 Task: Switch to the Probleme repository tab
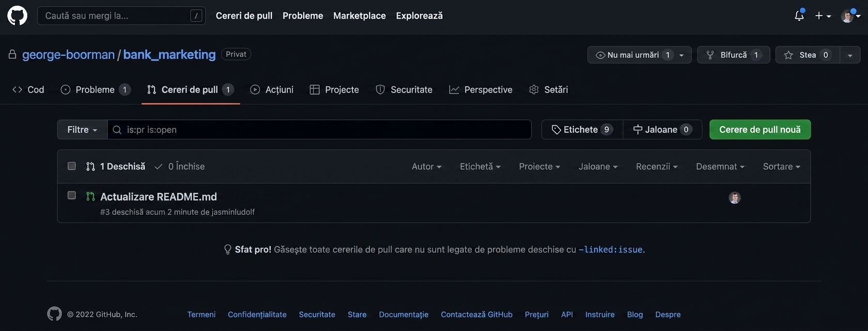click(96, 89)
